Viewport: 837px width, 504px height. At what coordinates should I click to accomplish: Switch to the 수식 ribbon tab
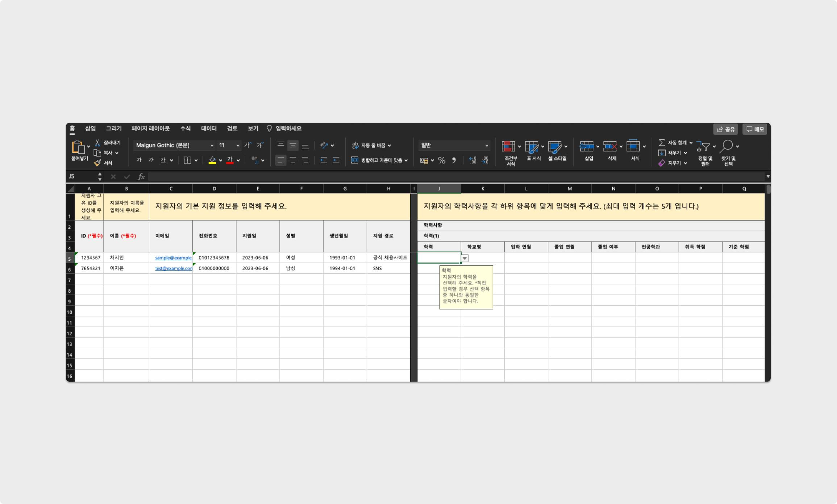186,129
